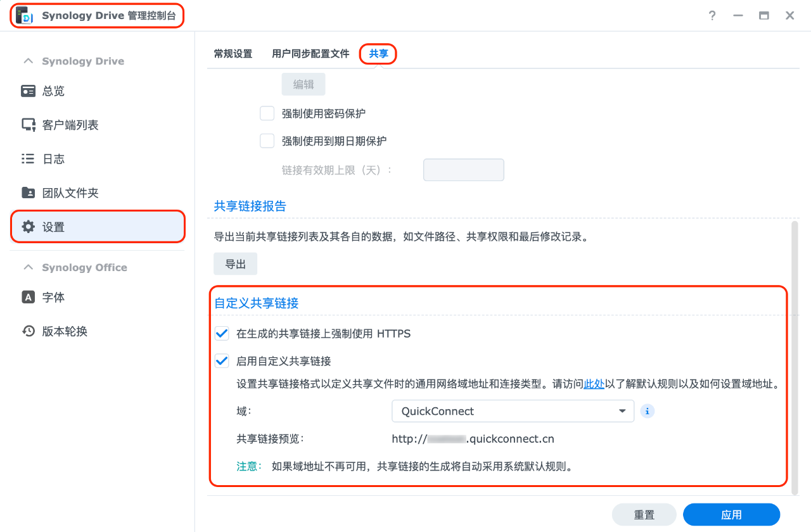811x532 pixels.
Task: Switch to the 用户同步配置文件 tab
Action: (x=310, y=54)
